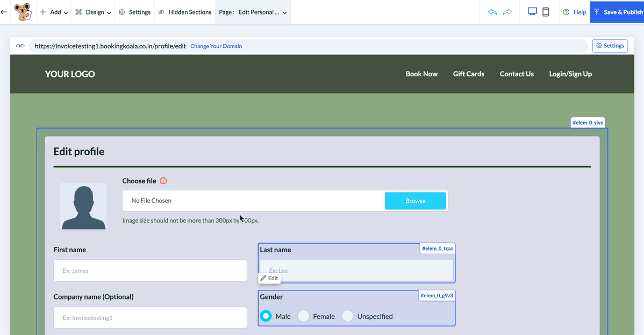The height and width of the screenshot is (335, 644).
Task: Select the Unspecified radio button
Action: tap(347, 316)
